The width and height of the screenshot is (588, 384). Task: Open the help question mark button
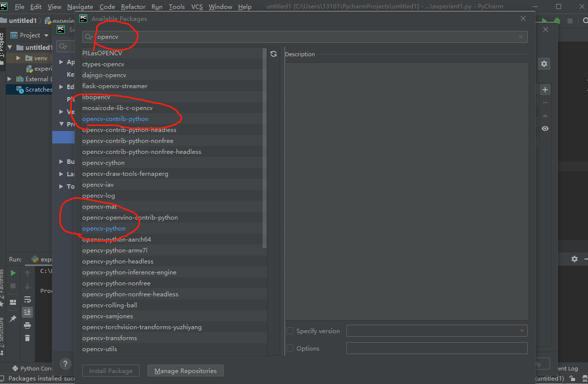pos(65,364)
